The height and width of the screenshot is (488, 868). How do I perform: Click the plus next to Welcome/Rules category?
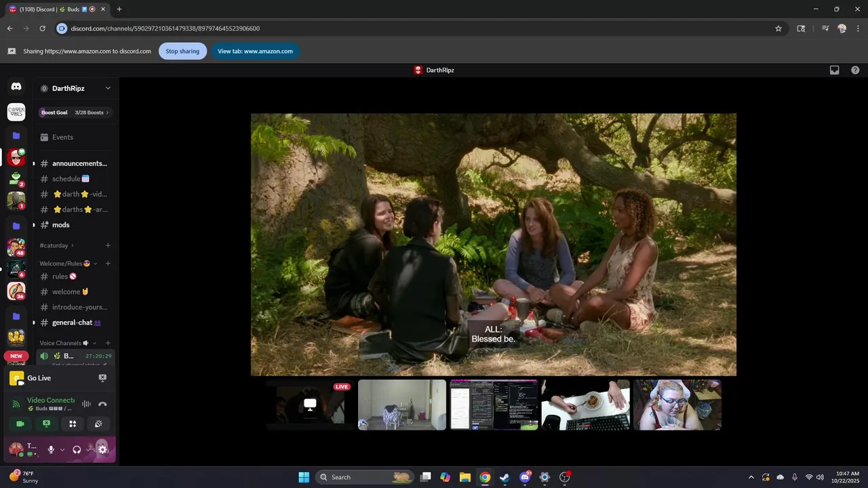(108, 264)
